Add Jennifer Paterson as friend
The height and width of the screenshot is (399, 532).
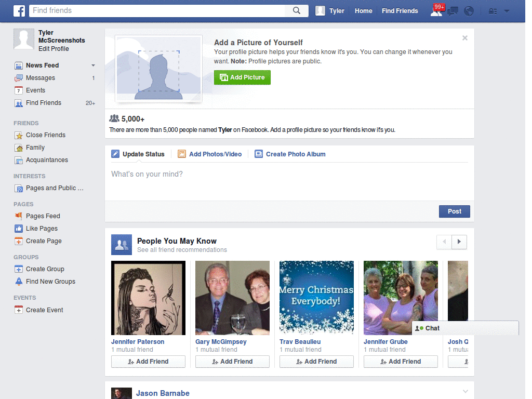148,362
